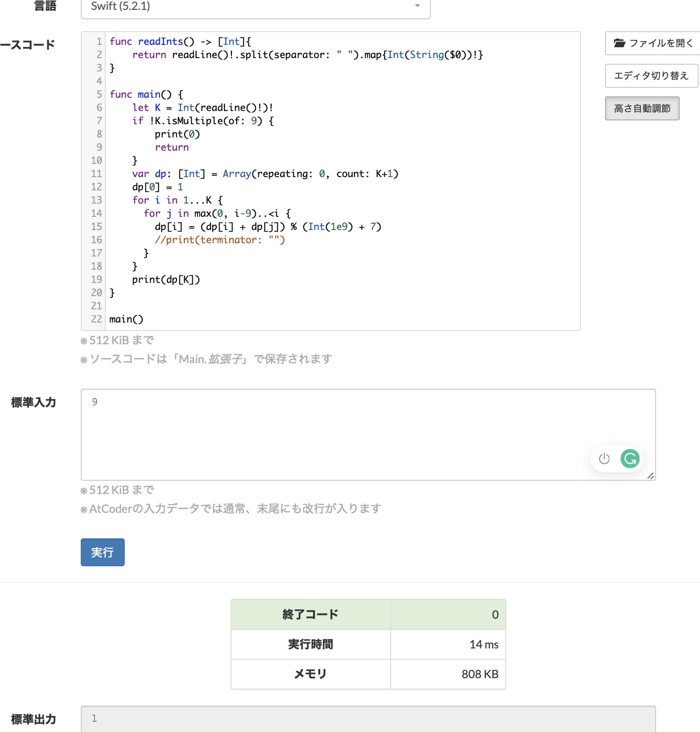Click the 標準出力 output field
700x732 pixels.
[367, 718]
